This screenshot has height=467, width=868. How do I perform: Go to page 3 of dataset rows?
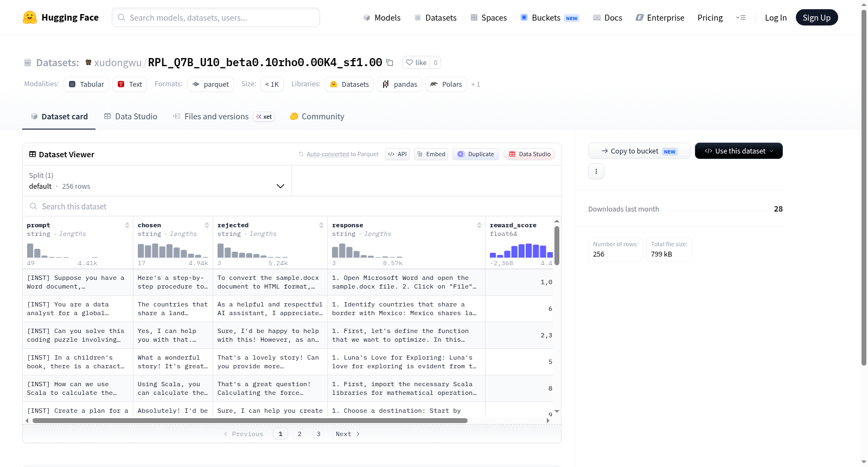(x=318, y=434)
